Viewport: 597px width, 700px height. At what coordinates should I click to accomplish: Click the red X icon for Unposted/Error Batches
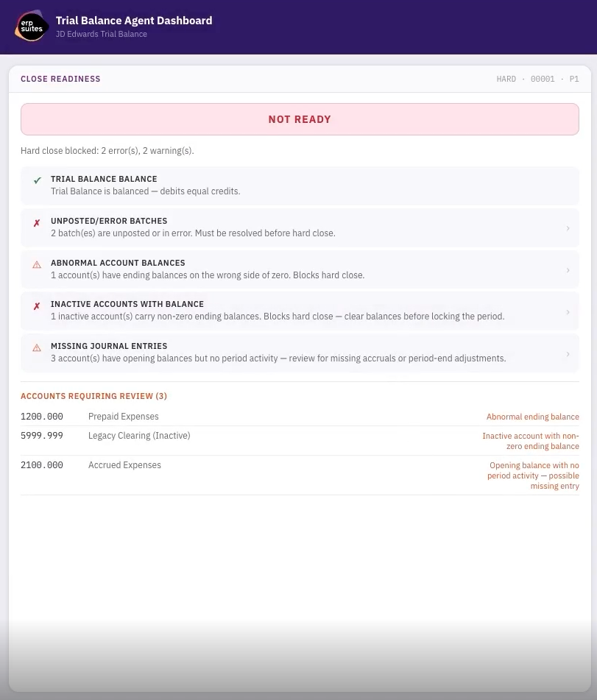click(x=37, y=223)
